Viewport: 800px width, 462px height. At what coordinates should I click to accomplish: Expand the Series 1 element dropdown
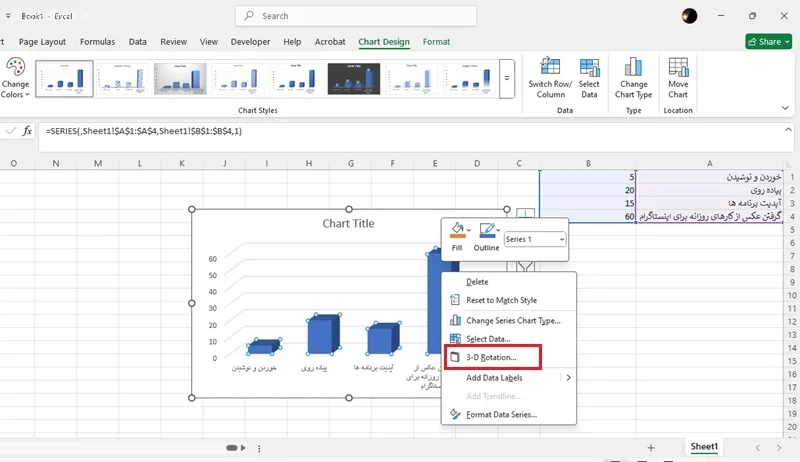[x=561, y=239]
